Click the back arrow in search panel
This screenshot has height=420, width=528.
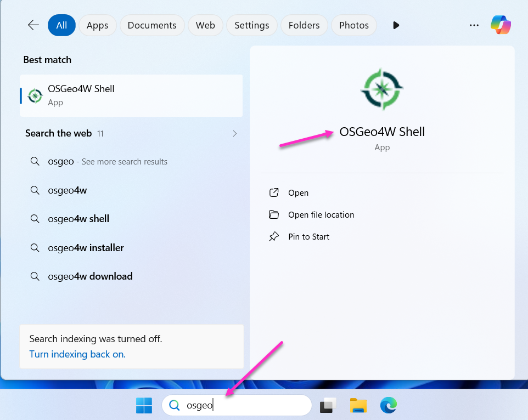[33, 25]
